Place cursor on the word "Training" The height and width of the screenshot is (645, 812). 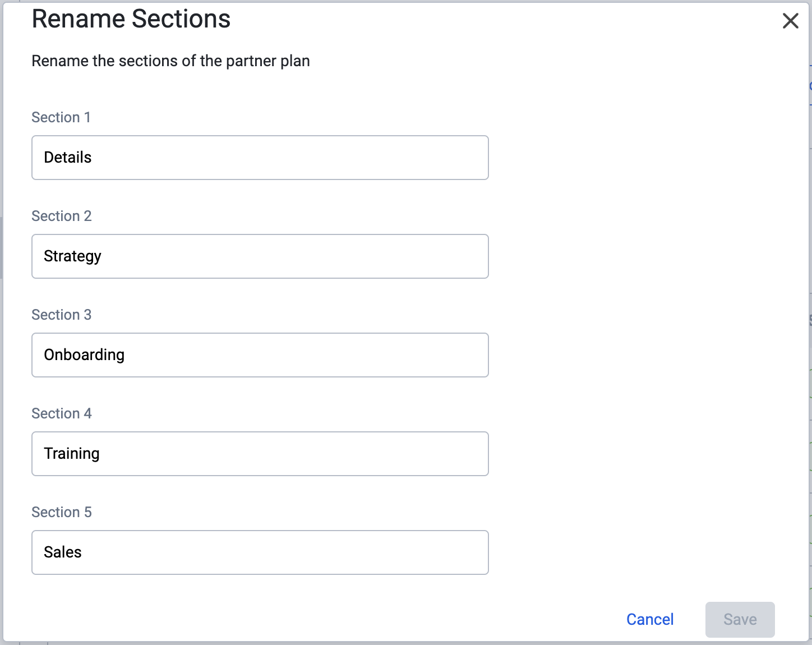(x=72, y=454)
